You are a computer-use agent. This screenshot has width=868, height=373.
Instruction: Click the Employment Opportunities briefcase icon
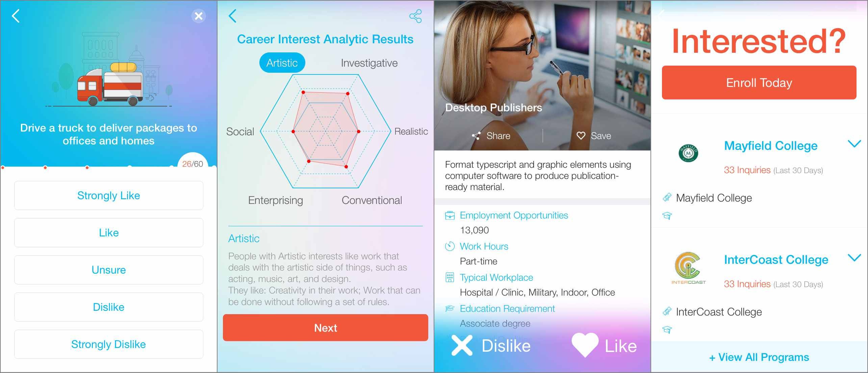(x=449, y=215)
